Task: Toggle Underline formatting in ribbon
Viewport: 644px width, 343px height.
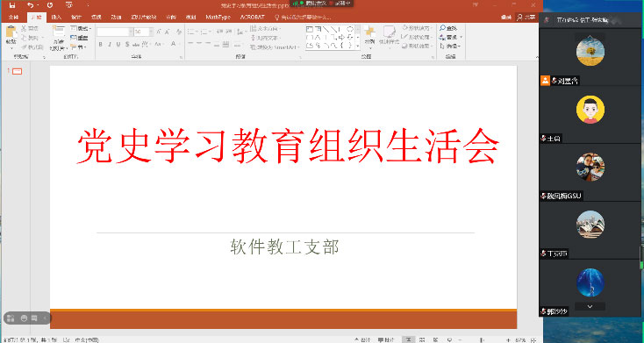Action: 118,44
